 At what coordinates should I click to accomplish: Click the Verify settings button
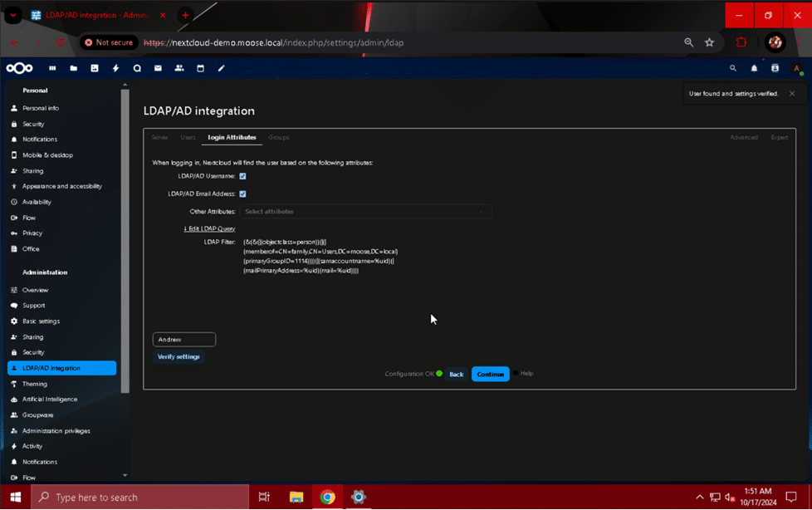click(x=179, y=356)
